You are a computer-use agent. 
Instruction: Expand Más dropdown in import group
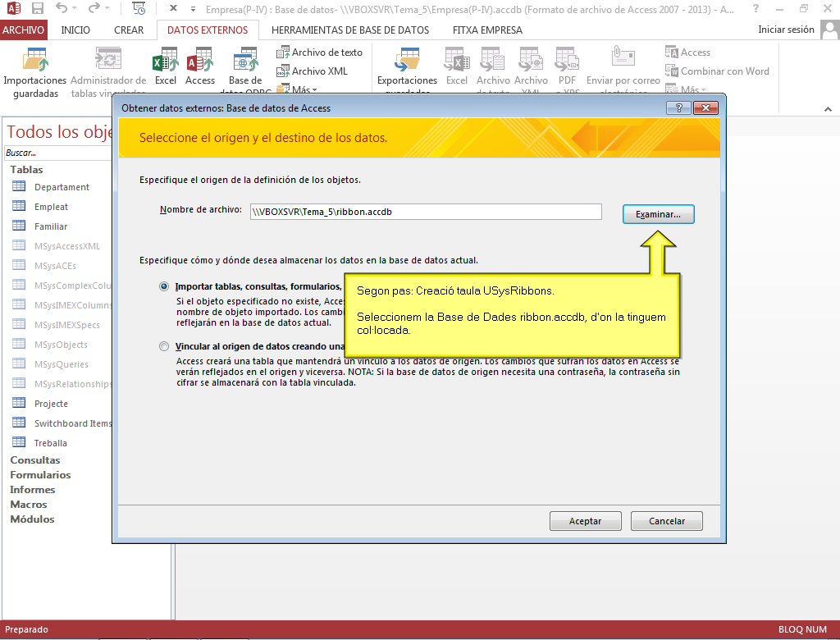(x=297, y=89)
